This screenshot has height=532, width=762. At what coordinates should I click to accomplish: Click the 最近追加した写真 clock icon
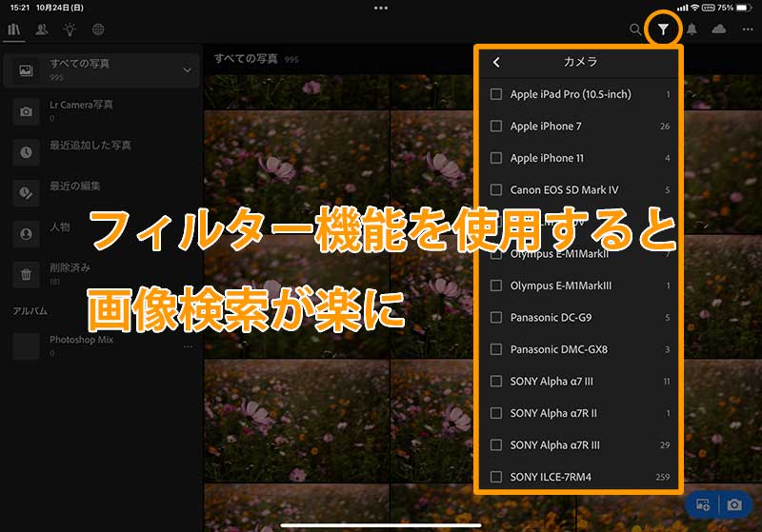(27, 152)
